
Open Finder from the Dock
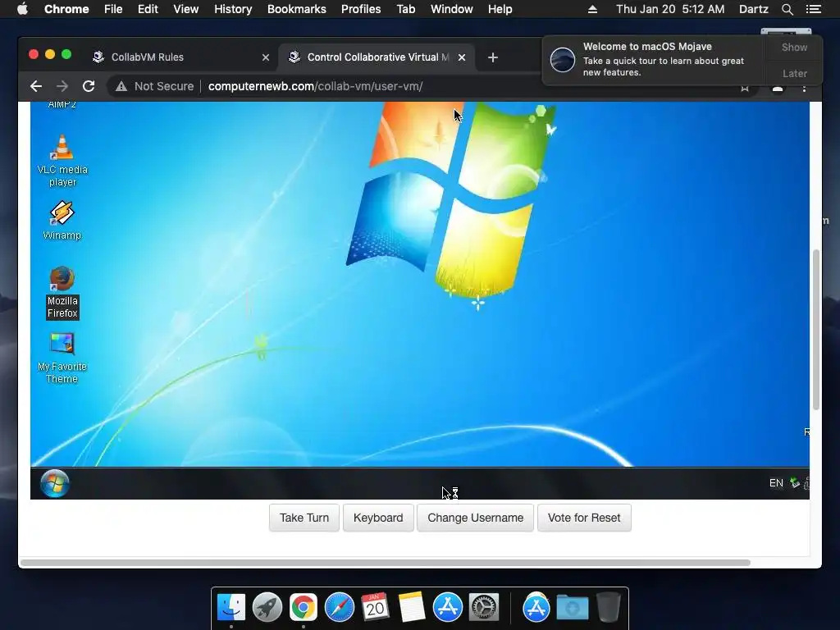click(x=231, y=608)
